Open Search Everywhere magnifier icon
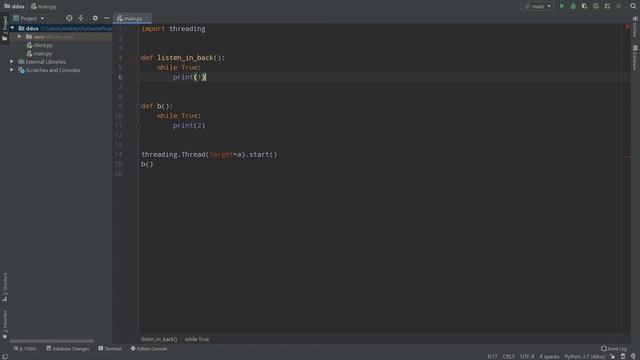The width and height of the screenshot is (640, 360). pos(633,6)
